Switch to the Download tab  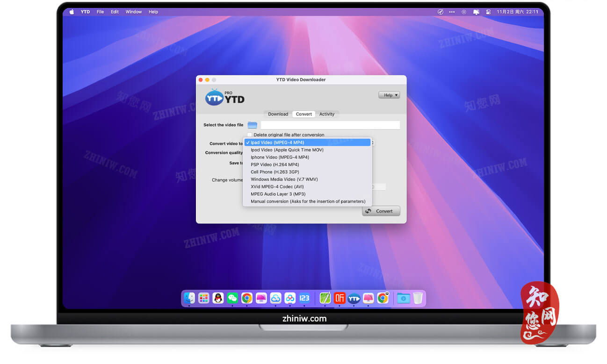click(278, 114)
